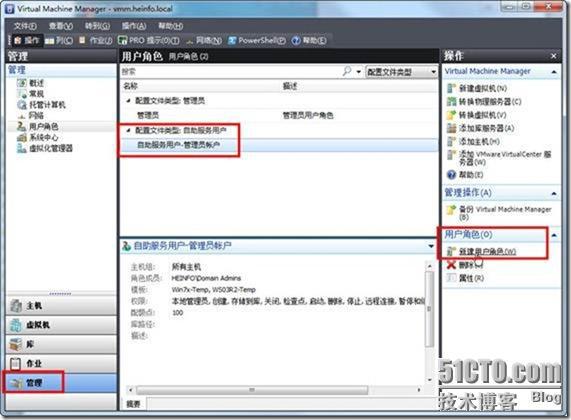Click the 列(C) columns toolbar icon
The height and width of the screenshot is (420, 571).
(x=59, y=40)
